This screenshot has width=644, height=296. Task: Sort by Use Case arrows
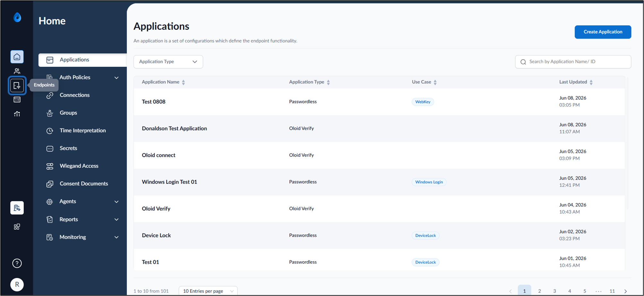click(435, 82)
